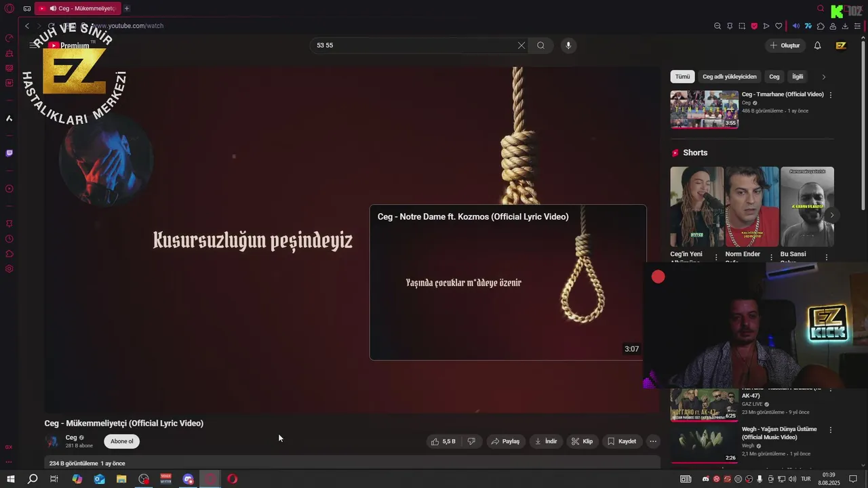Open Wegh - Yağsın Dünya Üstüme thumbnail
This screenshot has width=868, height=488.
[705, 444]
